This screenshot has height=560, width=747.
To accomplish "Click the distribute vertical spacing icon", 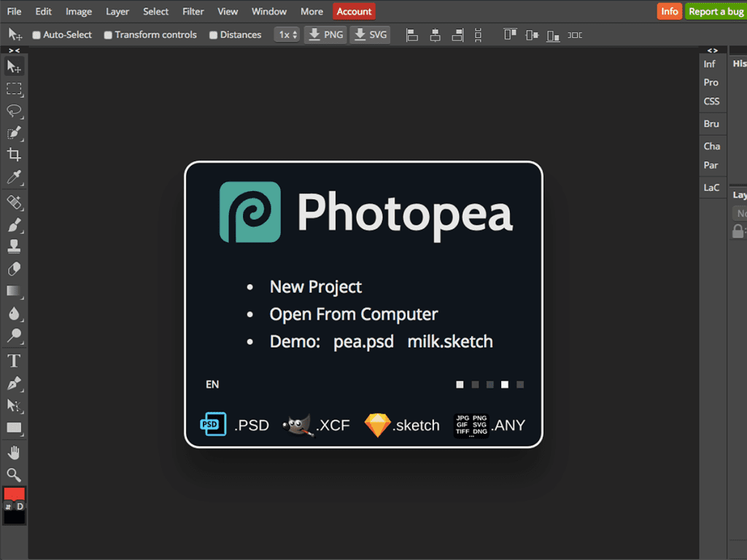I will [x=478, y=35].
